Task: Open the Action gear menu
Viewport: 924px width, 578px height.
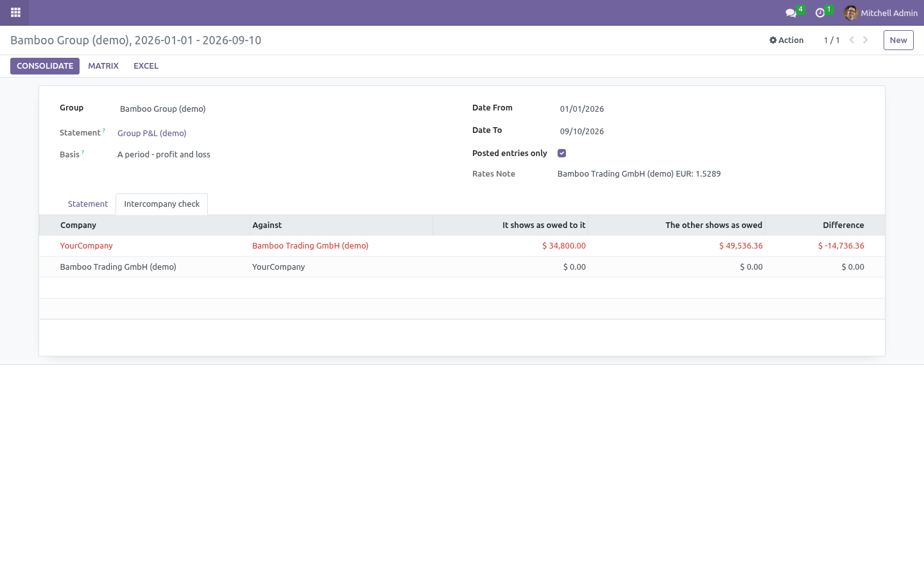Action: point(787,40)
